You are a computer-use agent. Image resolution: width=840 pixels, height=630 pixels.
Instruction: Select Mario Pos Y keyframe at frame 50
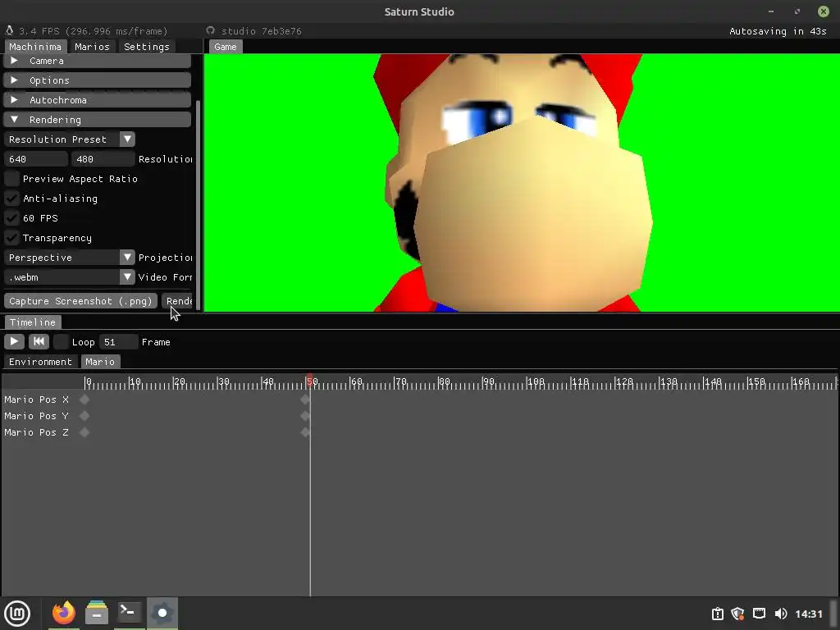click(x=305, y=416)
